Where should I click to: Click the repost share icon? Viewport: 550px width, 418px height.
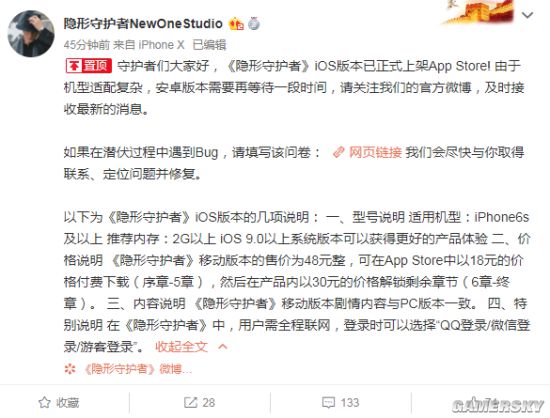pos(190,403)
